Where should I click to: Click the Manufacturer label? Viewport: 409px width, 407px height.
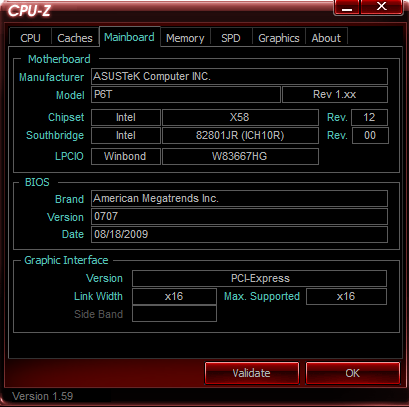point(51,77)
